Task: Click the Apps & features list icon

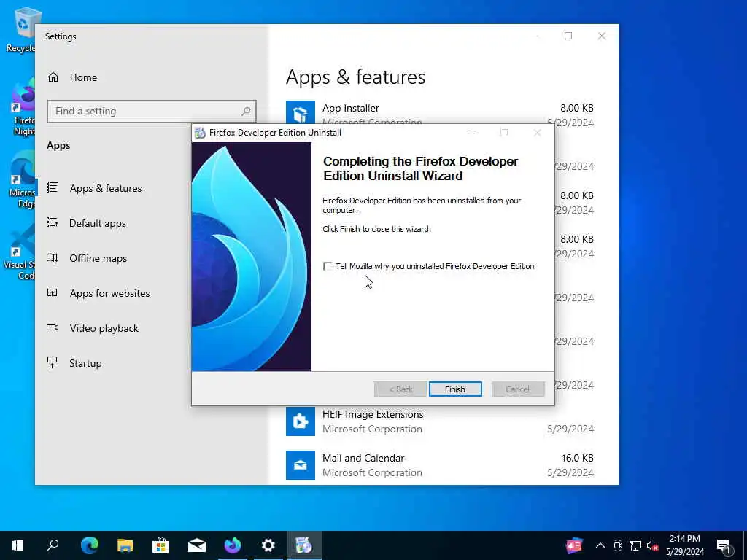Action: pos(53,187)
